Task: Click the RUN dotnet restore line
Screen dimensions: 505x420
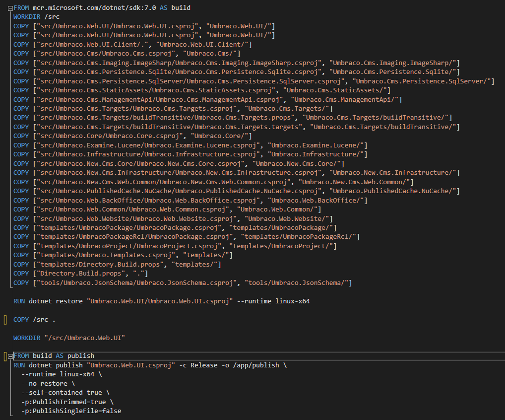Action: (162, 301)
